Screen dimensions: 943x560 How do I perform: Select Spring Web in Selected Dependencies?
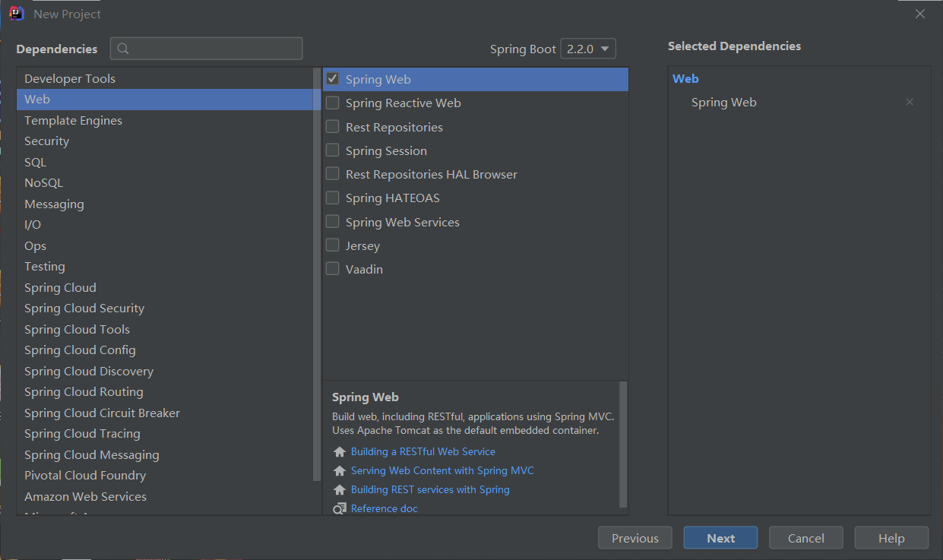(x=724, y=103)
